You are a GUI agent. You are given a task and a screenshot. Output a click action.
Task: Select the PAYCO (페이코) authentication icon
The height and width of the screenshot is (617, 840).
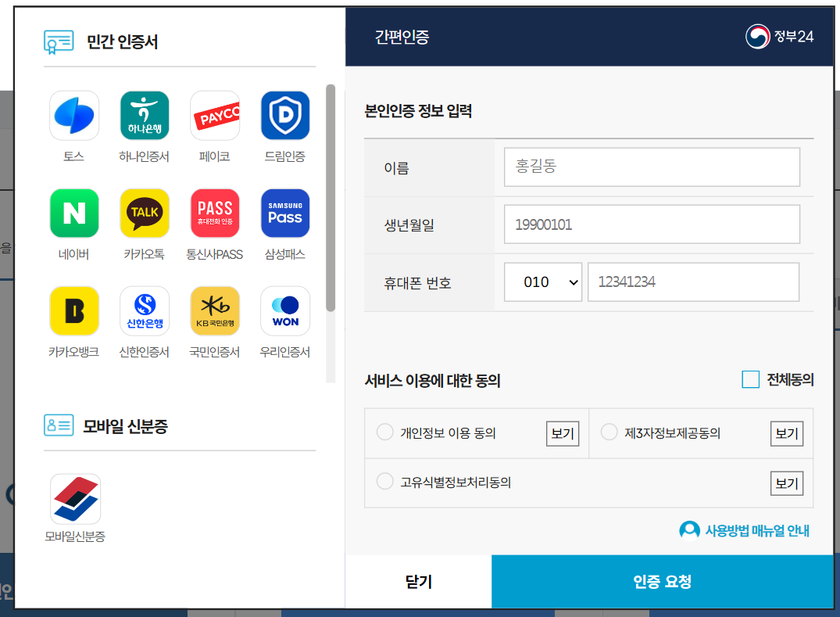(x=215, y=115)
